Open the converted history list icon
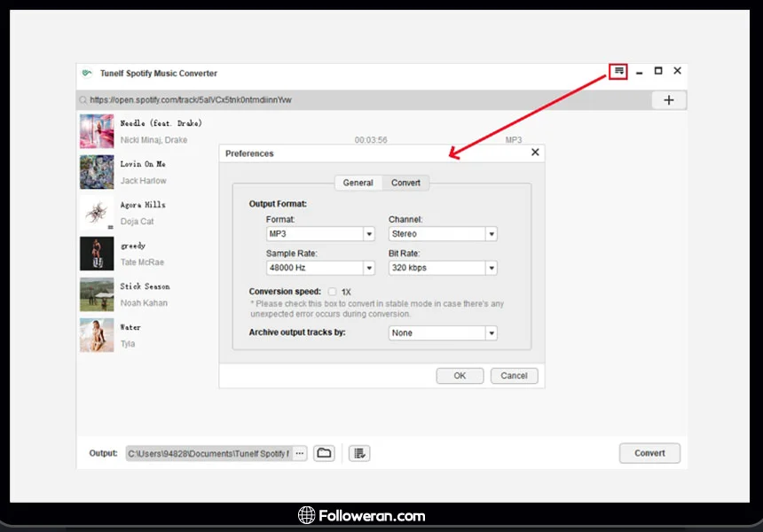 [x=359, y=453]
